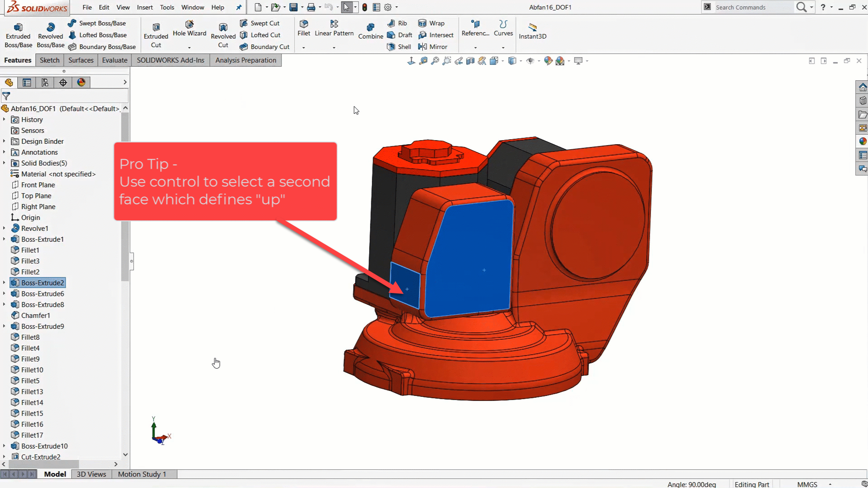Click the Revolved Cut tool icon
Viewport: 868px width, 488px height.
point(223,28)
